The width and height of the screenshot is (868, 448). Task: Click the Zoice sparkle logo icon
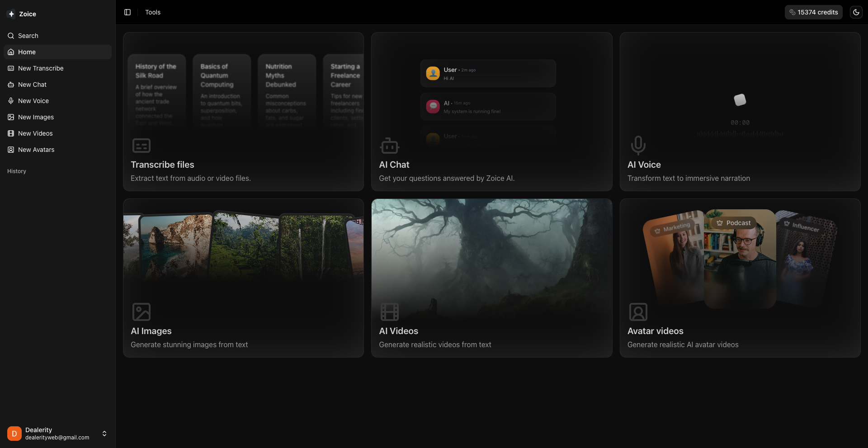tap(11, 14)
